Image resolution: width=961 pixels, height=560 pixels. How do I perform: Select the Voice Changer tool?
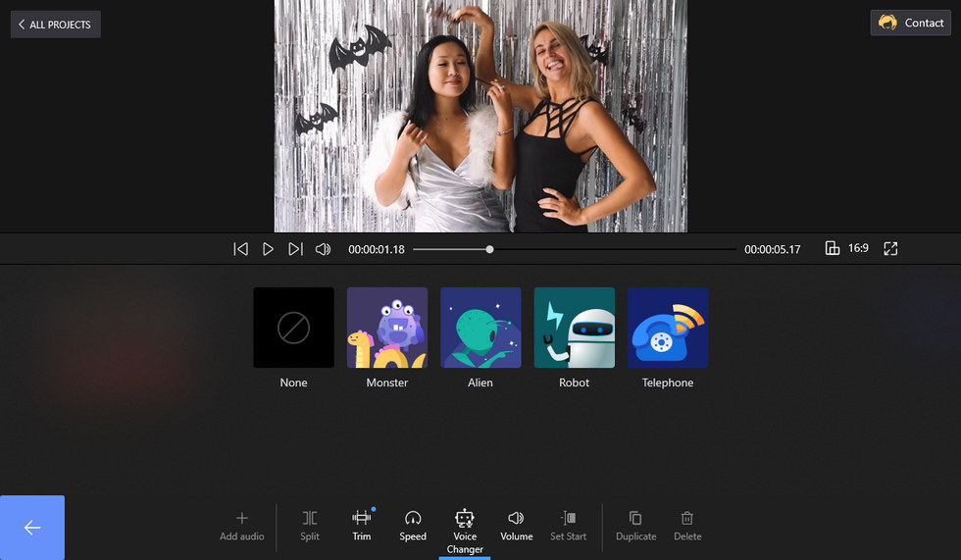465,532
